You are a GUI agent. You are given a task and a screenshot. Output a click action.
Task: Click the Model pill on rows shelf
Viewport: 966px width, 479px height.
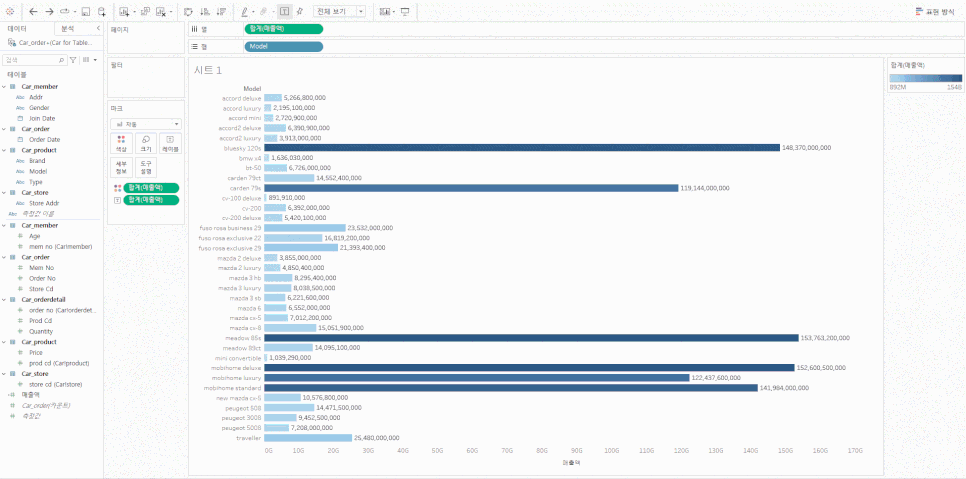point(283,46)
